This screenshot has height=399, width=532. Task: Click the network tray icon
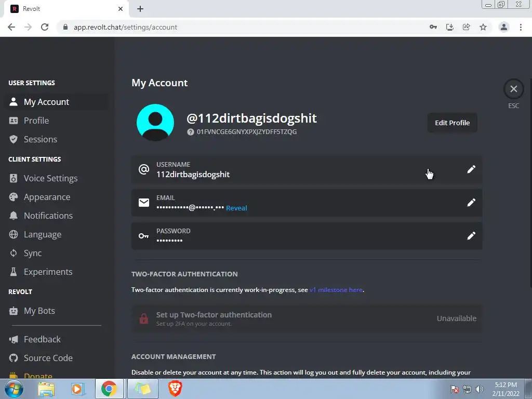tap(467, 389)
